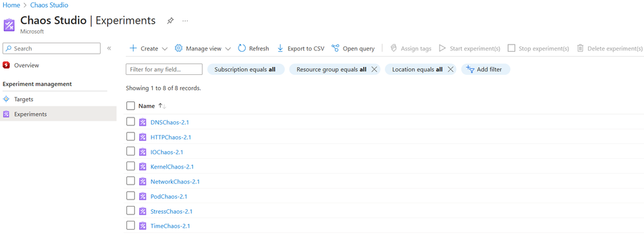Screen dimensions: 644x235
Task: Focus the Filter for any field box
Action: [x=164, y=69]
